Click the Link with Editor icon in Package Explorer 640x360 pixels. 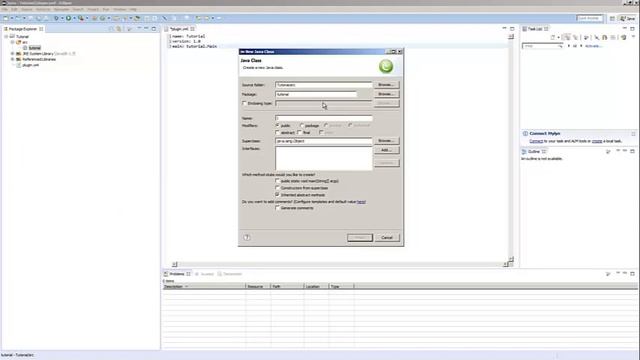click(118, 29)
